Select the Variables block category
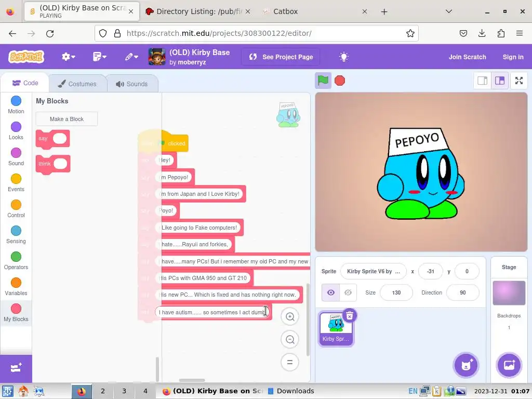Viewport: 532px width, 399px height. (x=16, y=287)
